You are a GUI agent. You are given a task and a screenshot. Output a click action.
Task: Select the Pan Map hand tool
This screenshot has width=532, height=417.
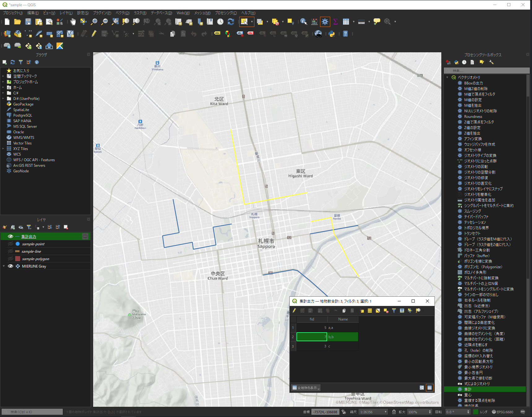[x=73, y=22]
